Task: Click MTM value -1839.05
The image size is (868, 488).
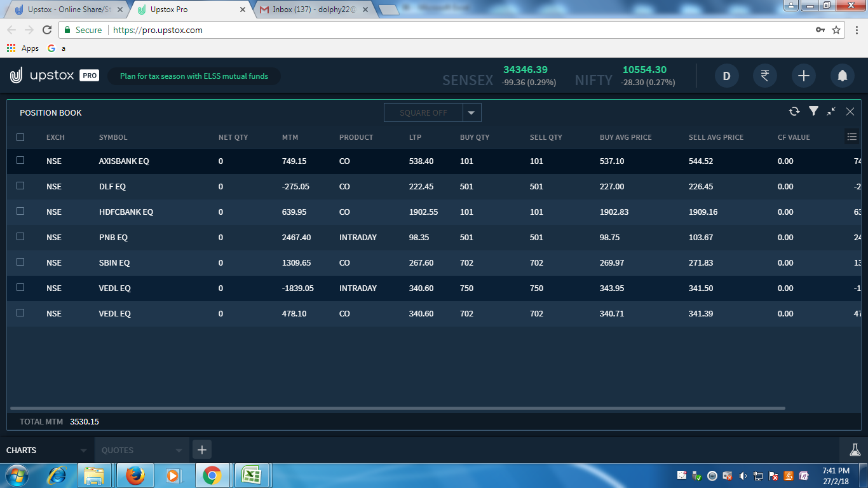Action: tap(298, 288)
